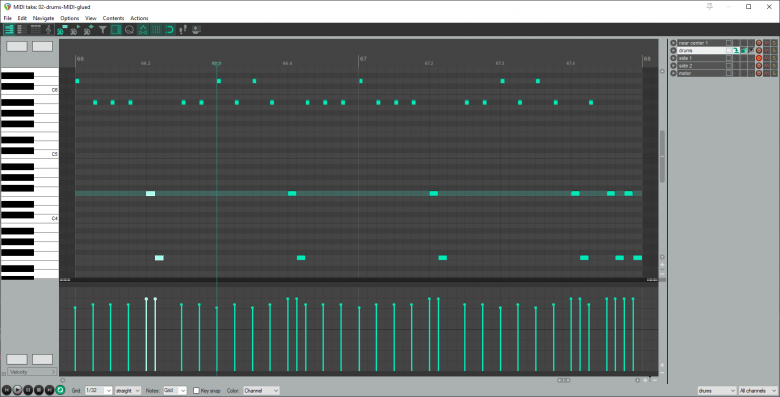Enable Key snap checkbox

[196, 391]
